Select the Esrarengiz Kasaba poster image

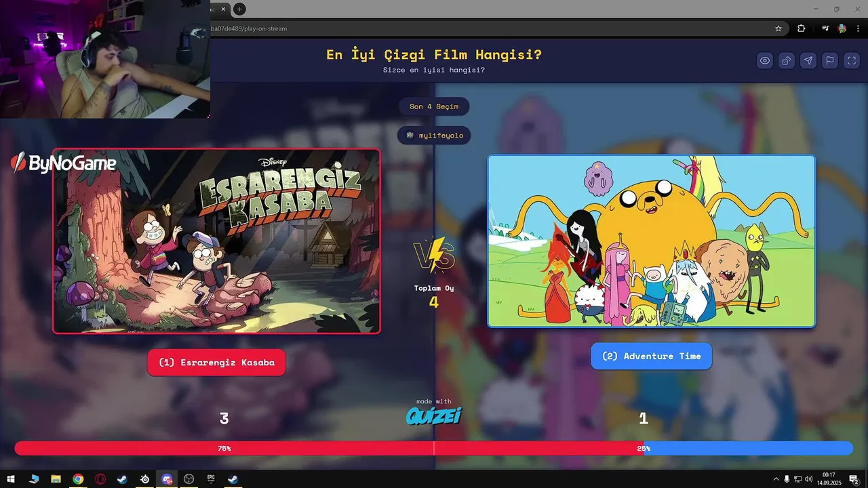(x=216, y=241)
